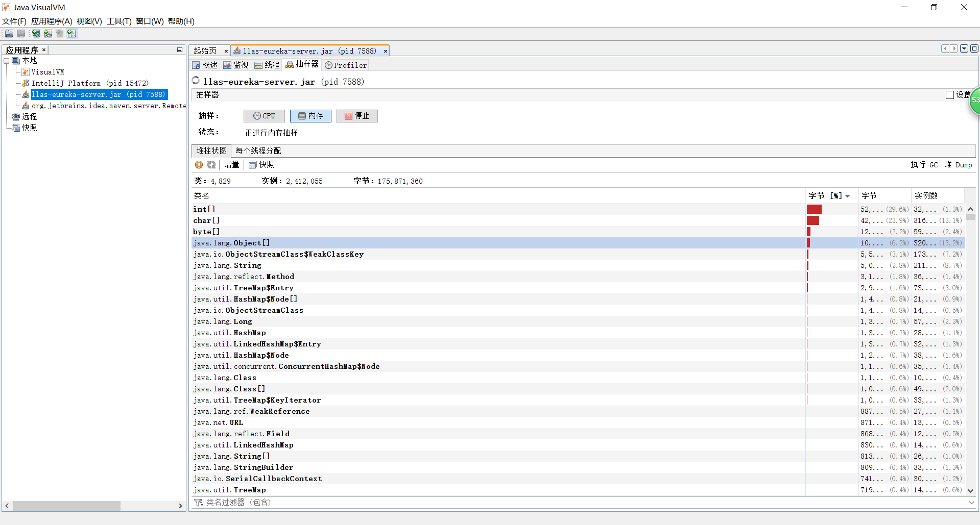Click the 字节 [%] sort arrow
This screenshot has width=980, height=525.
tap(848, 196)
